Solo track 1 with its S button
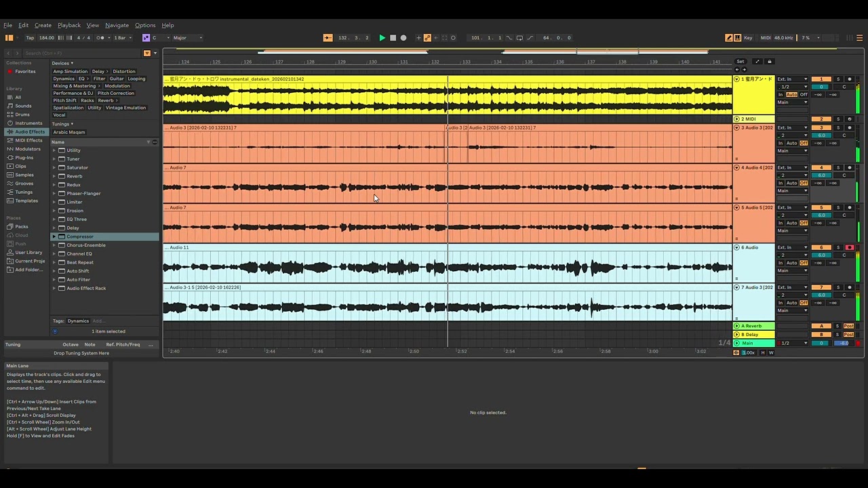Screen dimensions: 868x488 point(838,79)
